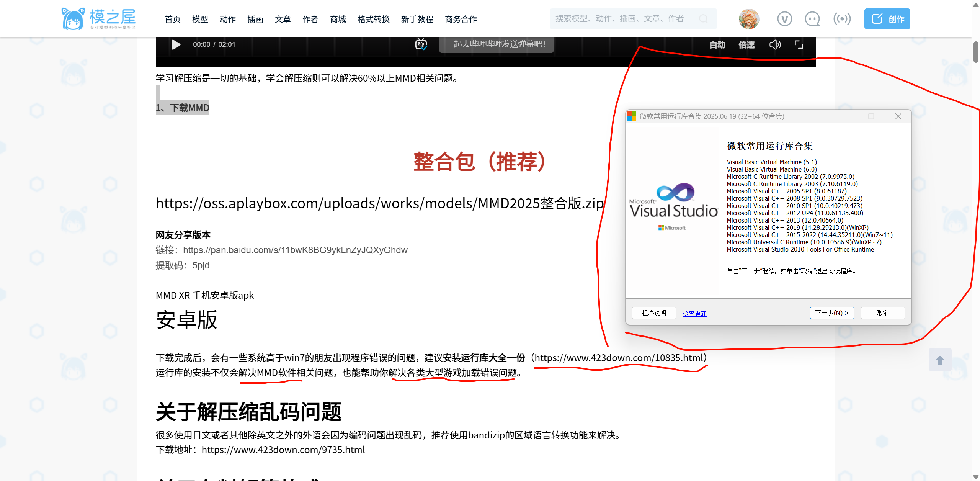Click the pan.baidu.com share link text
The width and height of the screenshot is (980, 481).
tap(295, 250)
